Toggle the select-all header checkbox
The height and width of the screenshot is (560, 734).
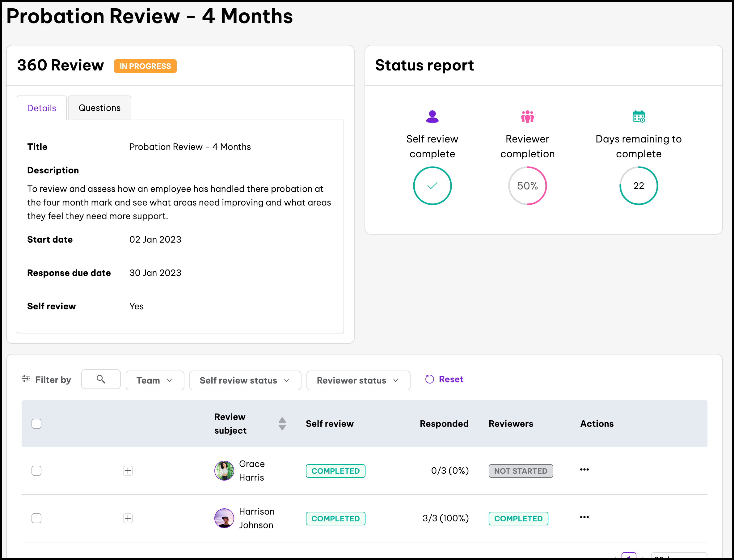click(x=36, y=424)
